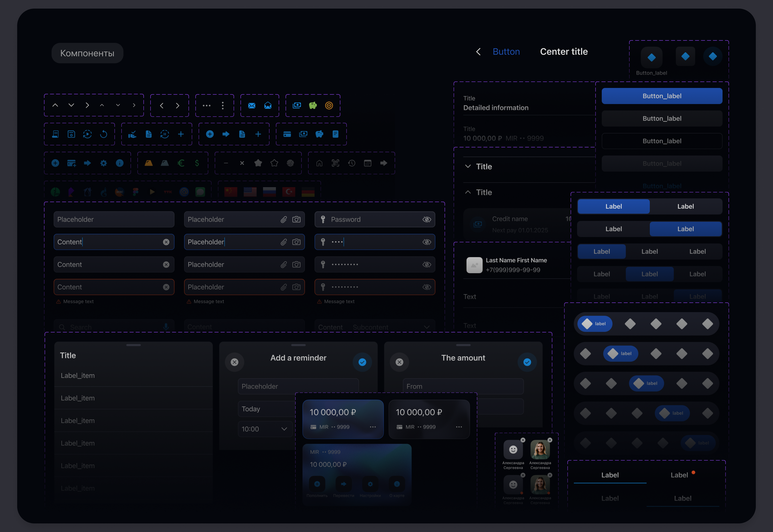Click the blue primary Button_label button
Screen dimensions: 773x532
pos(662,96)
